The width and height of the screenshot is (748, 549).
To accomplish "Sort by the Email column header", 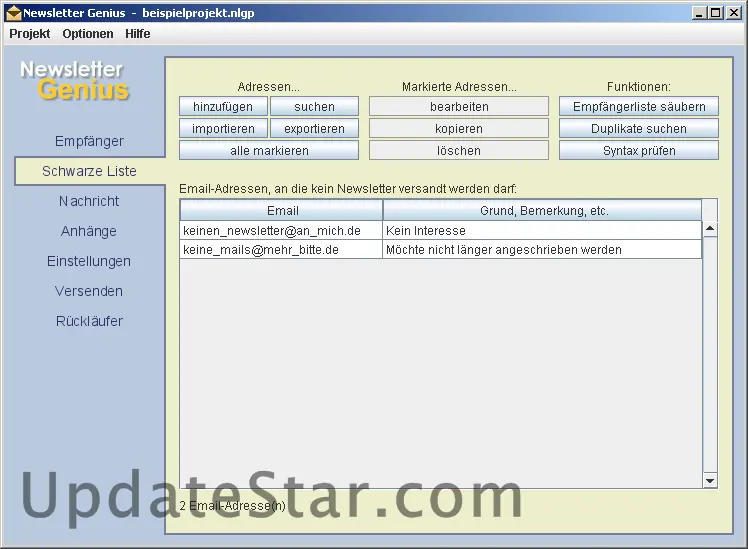I will [281, 210].
